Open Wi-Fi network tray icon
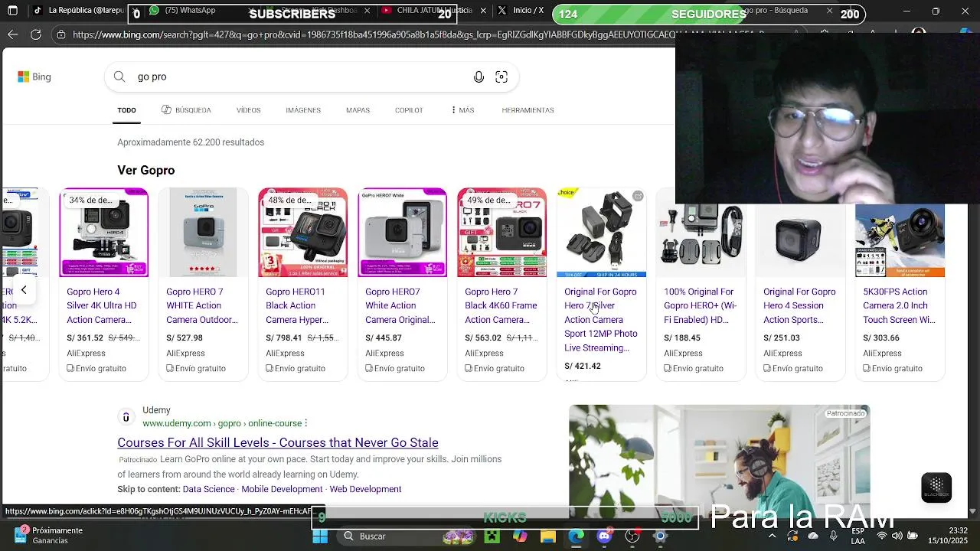Viewport: 980px width, 551px height. 882,536
